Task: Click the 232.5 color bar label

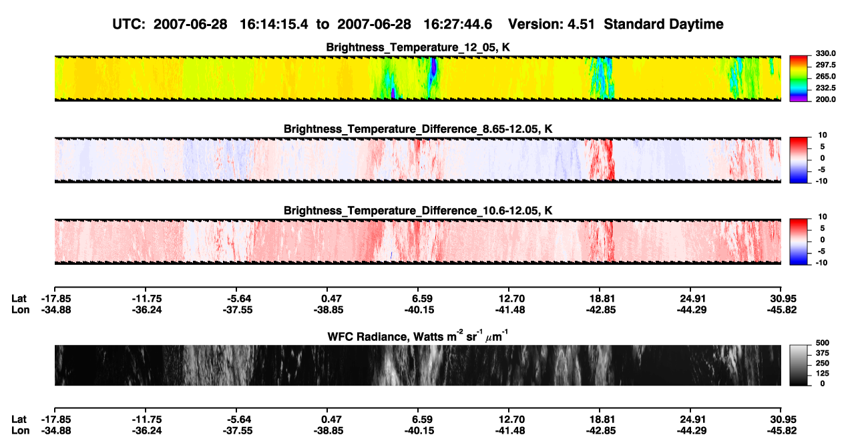Action: click(825, 88)
